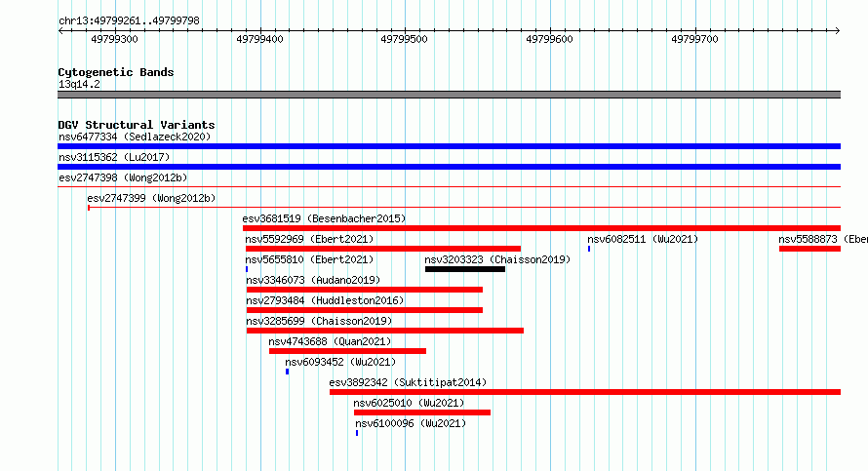Open the nsv3115362 (Lu2017) label
Viewport: 868px width, 471px height.
(114, 157)
